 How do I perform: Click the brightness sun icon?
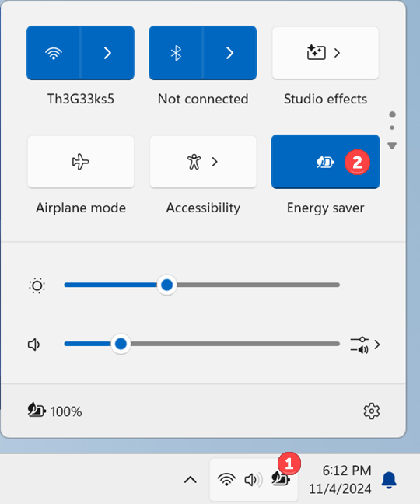tap(37, 285)
